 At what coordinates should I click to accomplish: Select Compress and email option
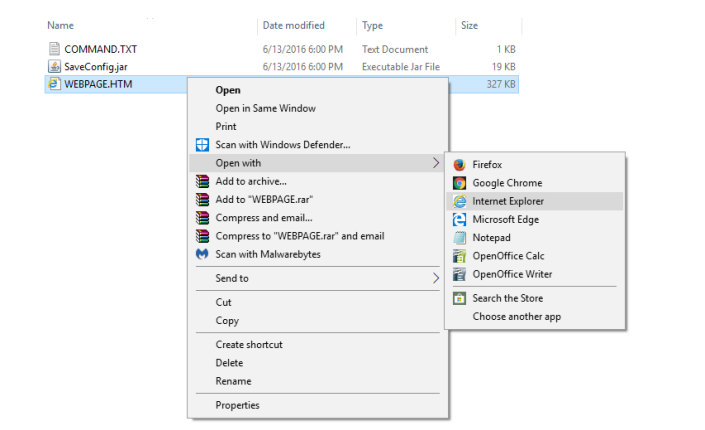263,218
